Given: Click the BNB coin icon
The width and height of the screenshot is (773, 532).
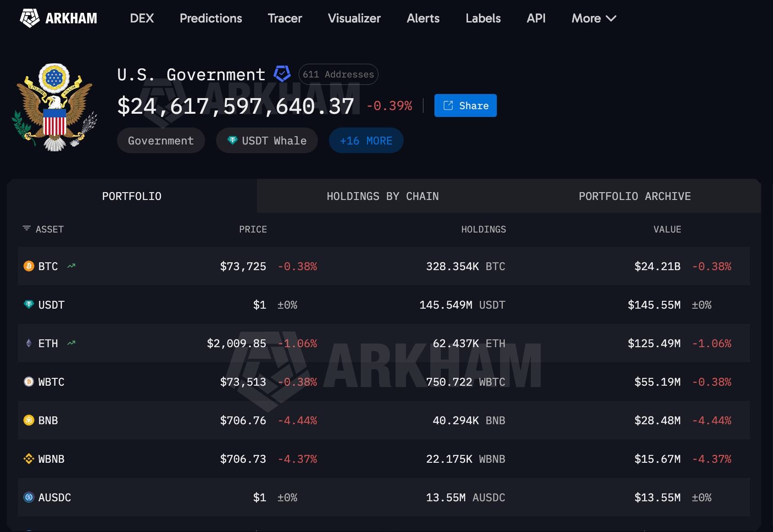Looking at the screenshot, I should point(29,420).
